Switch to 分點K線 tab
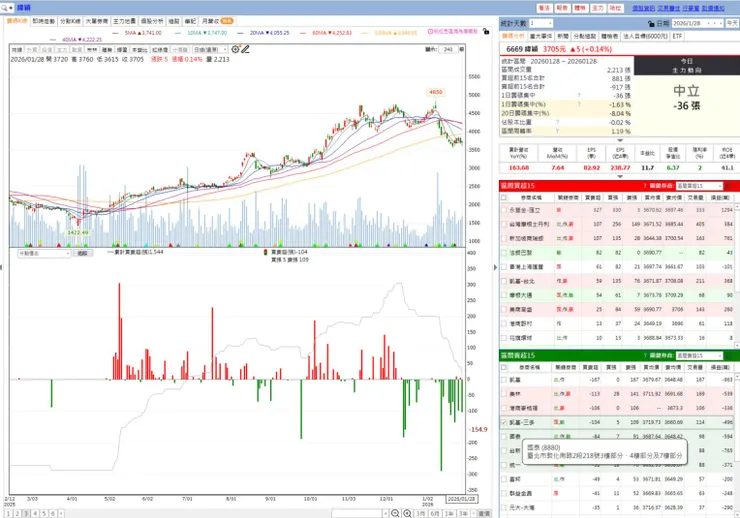This screenshot has width=740, height=518. pos(70,21)
